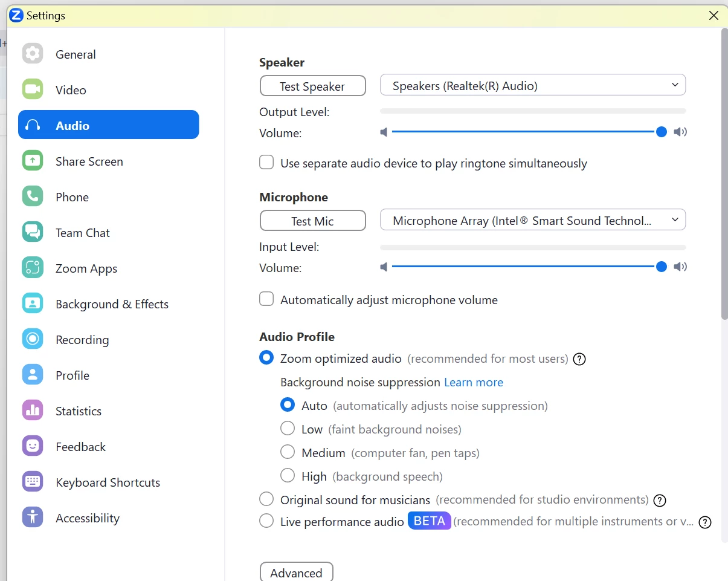728x581 pixels.
Task: Open Profile settings label
Action: (72, 375)
